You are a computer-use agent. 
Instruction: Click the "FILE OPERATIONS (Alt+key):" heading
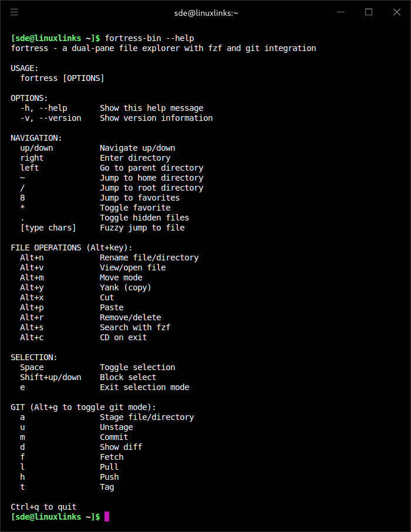[72, 248]
